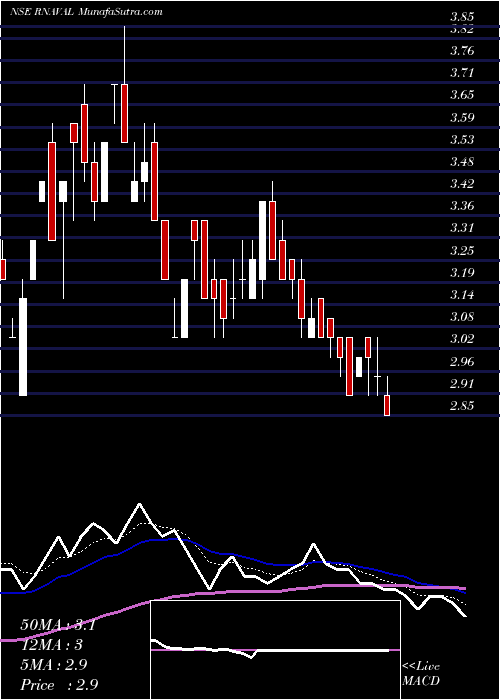Select the 3.02 price level label
500x700 pixels.
[x=462, y=339]
